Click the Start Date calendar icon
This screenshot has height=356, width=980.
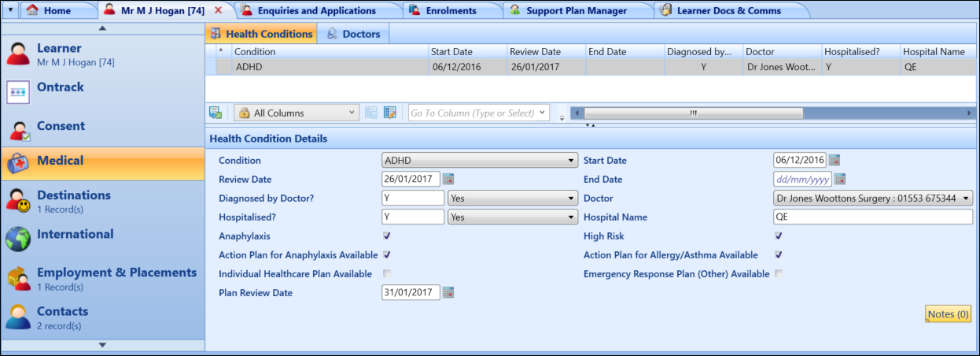click(x=834, y=161)
